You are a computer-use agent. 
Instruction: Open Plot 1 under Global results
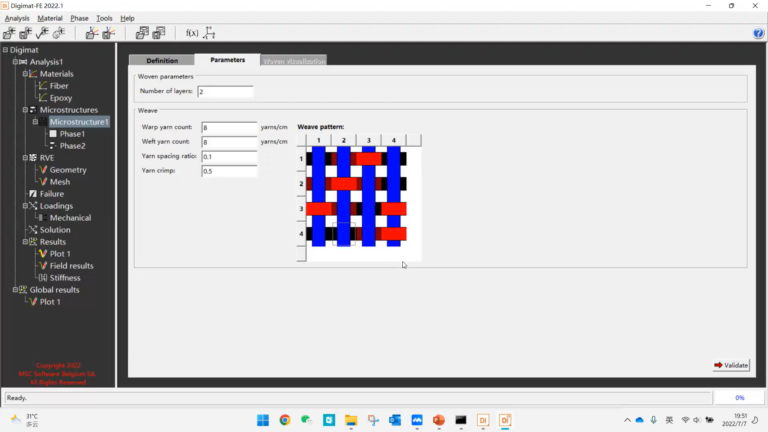50,302
